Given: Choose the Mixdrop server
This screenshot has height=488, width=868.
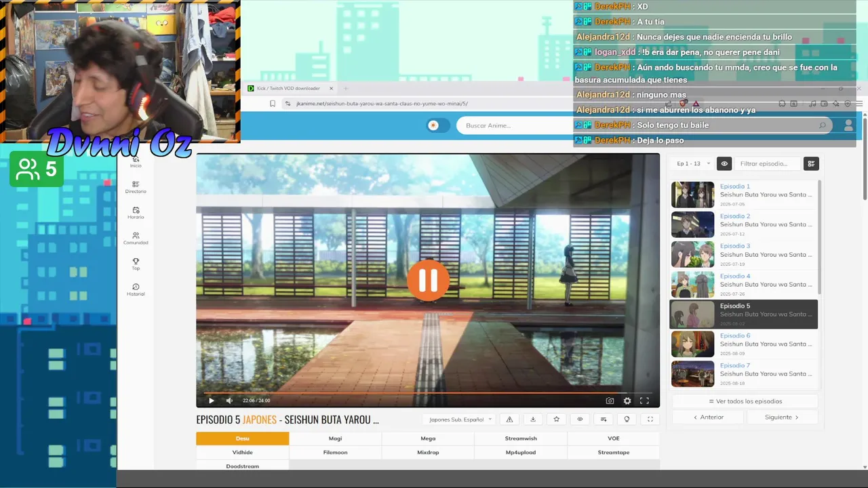Looking at the screenshot, I should tap(428, 452).
